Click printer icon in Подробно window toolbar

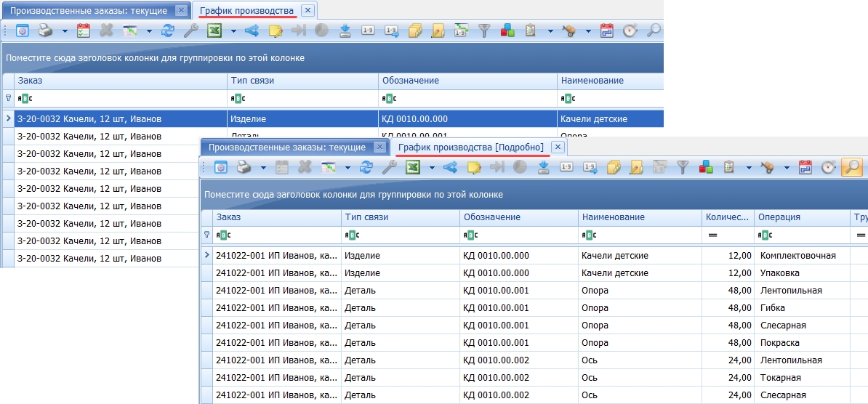(244, 167)
